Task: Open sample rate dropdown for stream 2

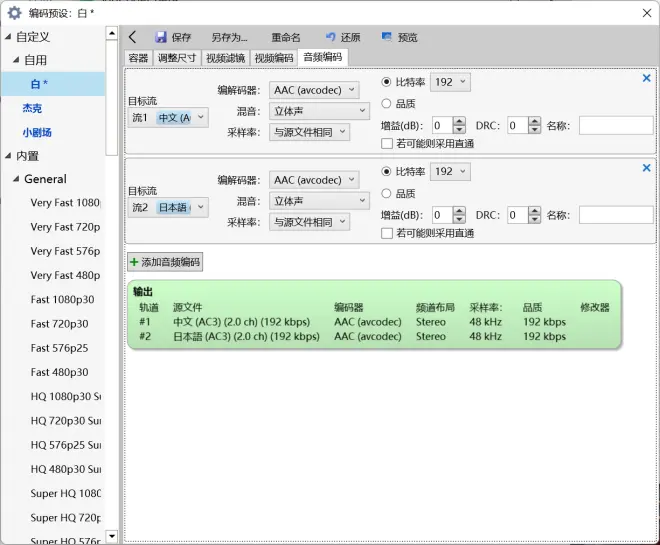Action: pyautogui.click(x=309, y=222)
